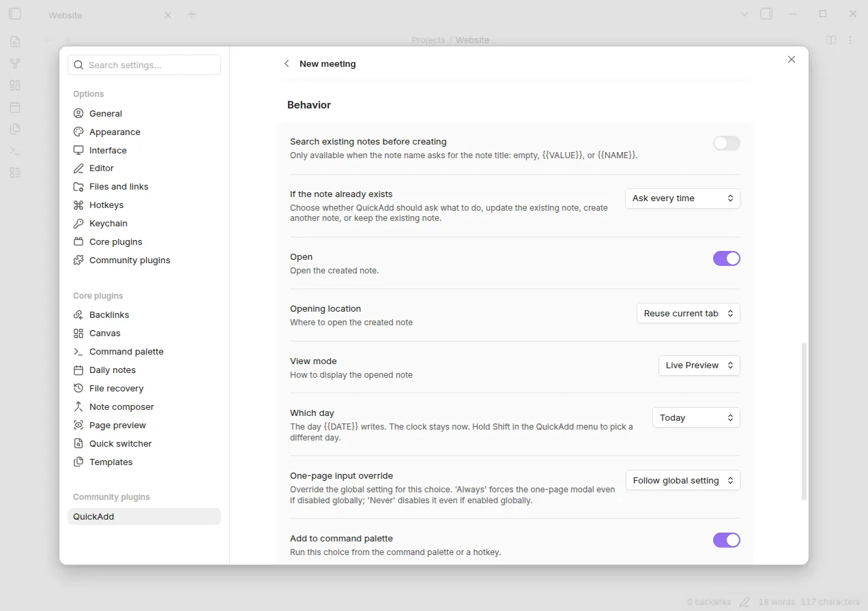This screenshot has width=868, height=611.
Task: Disable Add to command palette toggle
Action: [727, 540]
